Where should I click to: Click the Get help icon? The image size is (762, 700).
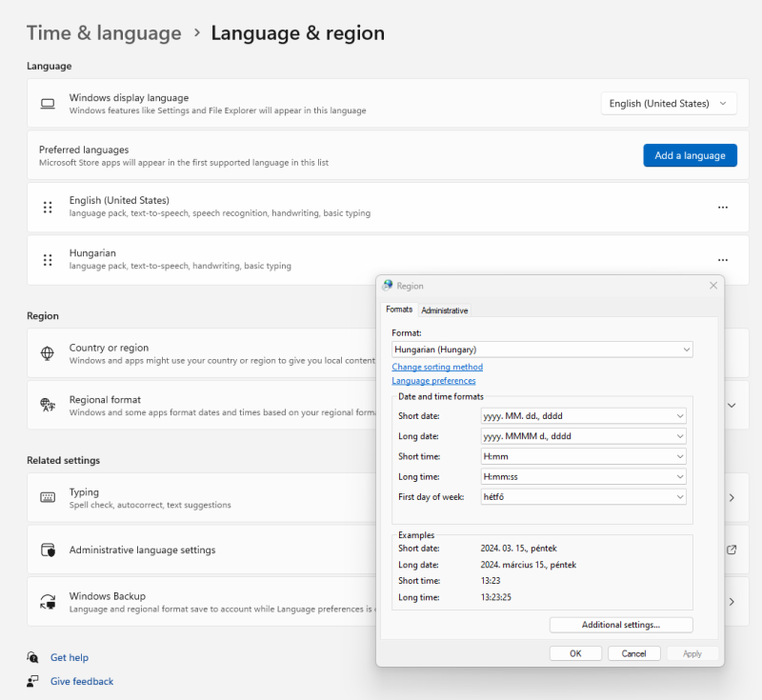point(32,657)
